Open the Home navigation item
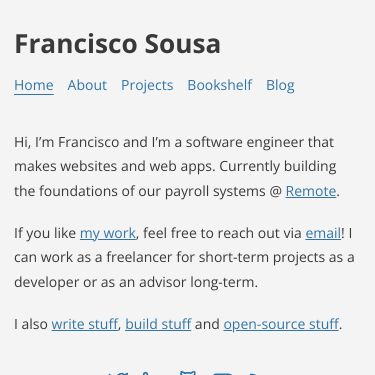 pos(34,85)
